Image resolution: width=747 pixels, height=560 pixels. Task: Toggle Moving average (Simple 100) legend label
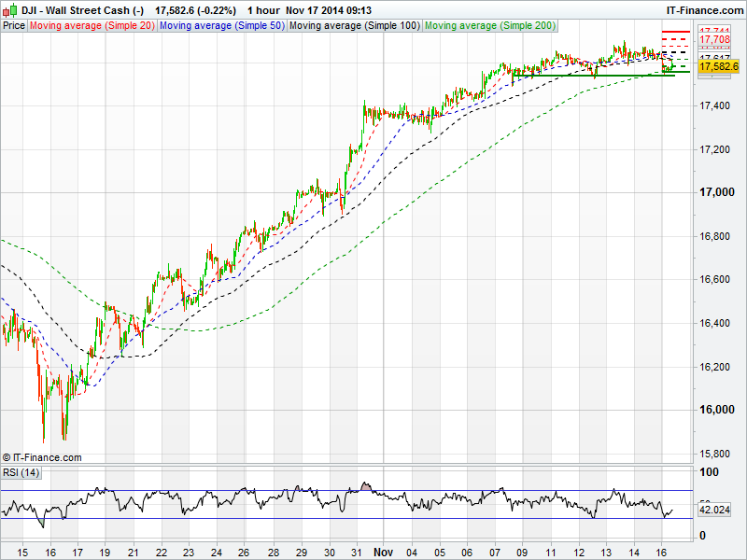(354, 25)
